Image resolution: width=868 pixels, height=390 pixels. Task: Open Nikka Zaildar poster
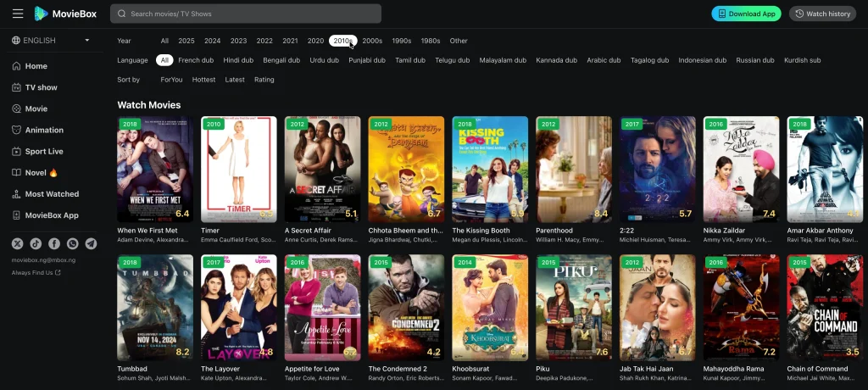point(741,169)
